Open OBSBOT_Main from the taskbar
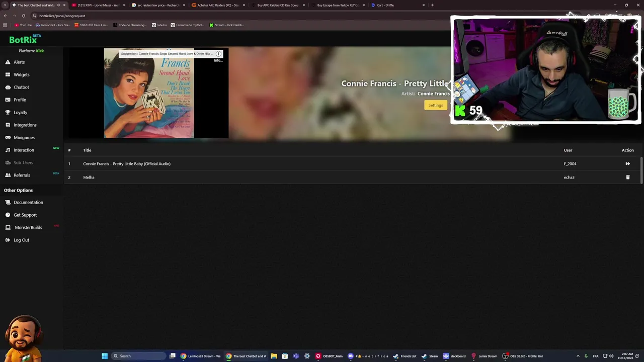The height and width of the screenshot is (362, 644). click(x=330, y=356)
